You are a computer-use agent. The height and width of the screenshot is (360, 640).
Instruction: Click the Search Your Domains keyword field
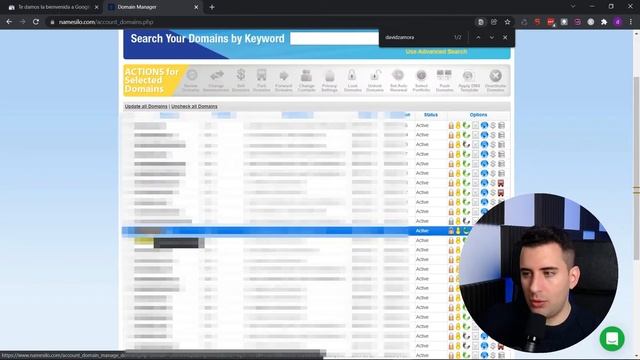coord(334,38)
